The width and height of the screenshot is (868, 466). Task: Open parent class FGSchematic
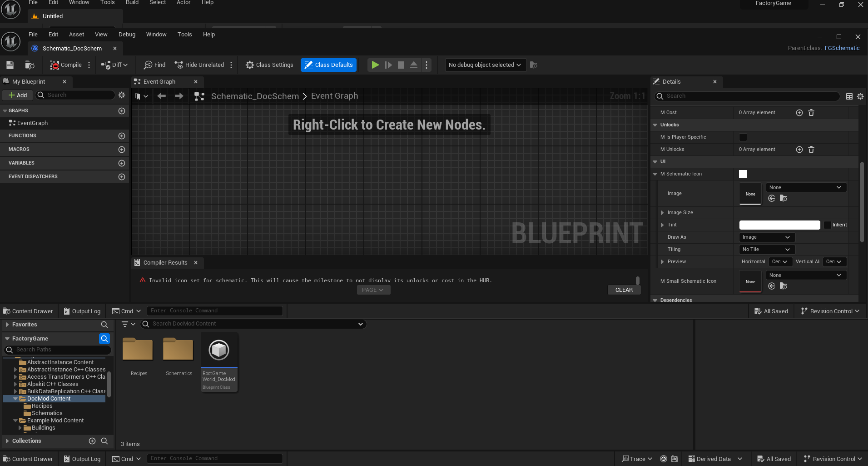pyautogui.click(x=842, y=48)
